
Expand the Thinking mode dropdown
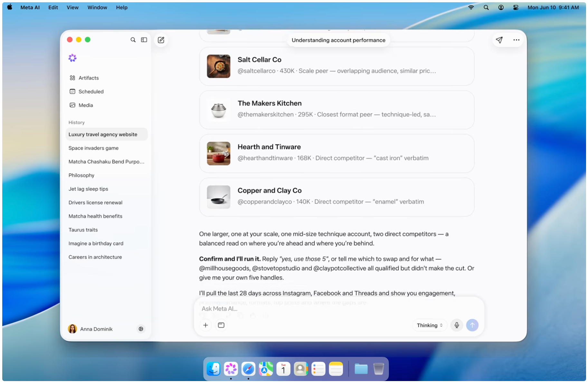pyautogui.click(x=430, y=325)
